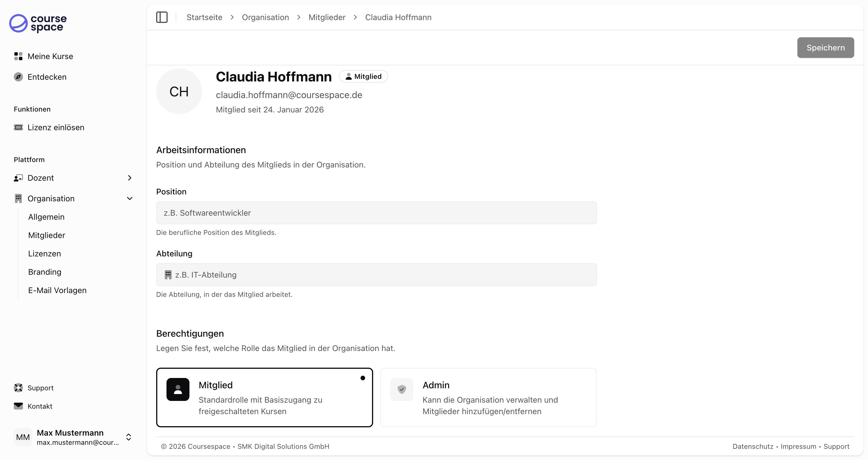Click the Abteilung input field
This screenshot has width=868, height=460.
[376, 275]
